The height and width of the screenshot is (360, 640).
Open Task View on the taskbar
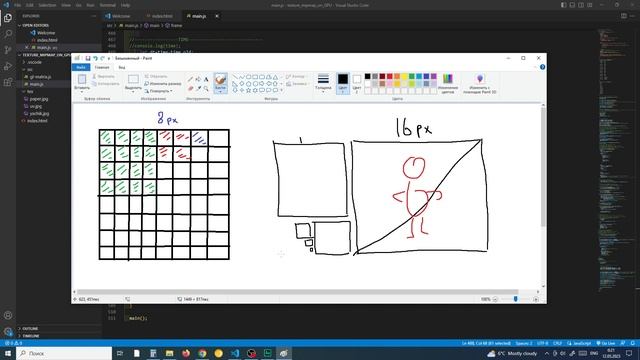(120, 353)
